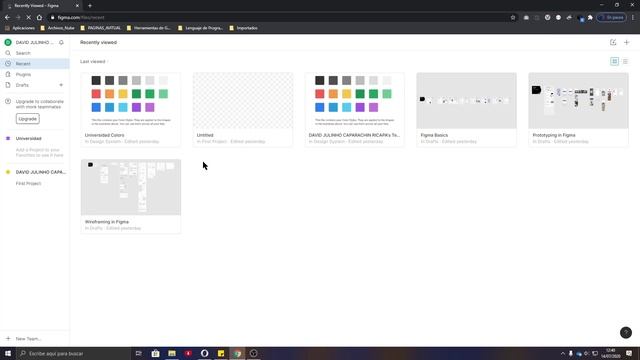
Task: Click the 'Figma Basics' file title
Action: (x=434, y=135)
